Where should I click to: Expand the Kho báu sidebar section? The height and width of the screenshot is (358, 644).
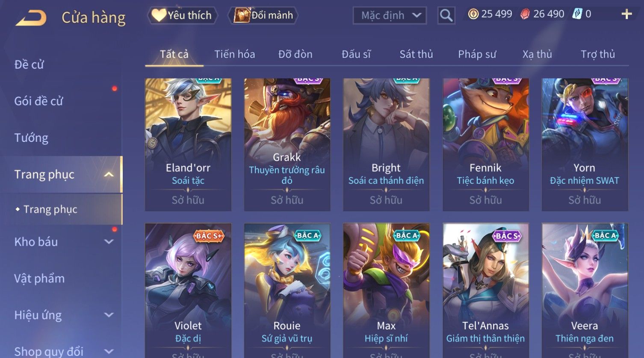point(109,242)
